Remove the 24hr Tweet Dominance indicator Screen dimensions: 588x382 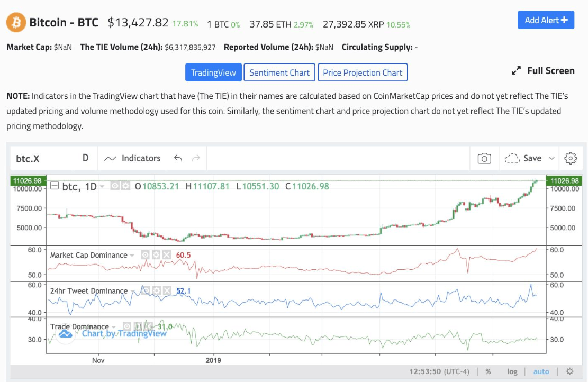[x=167, y=291]
